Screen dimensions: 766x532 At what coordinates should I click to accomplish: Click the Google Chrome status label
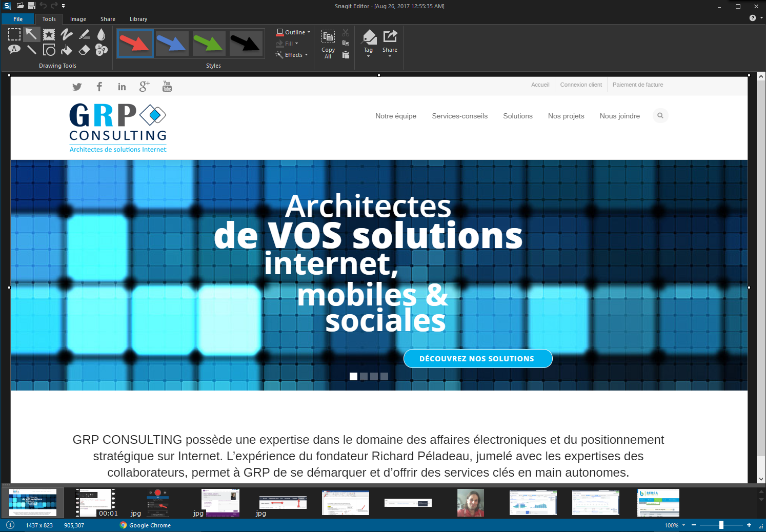145,525
